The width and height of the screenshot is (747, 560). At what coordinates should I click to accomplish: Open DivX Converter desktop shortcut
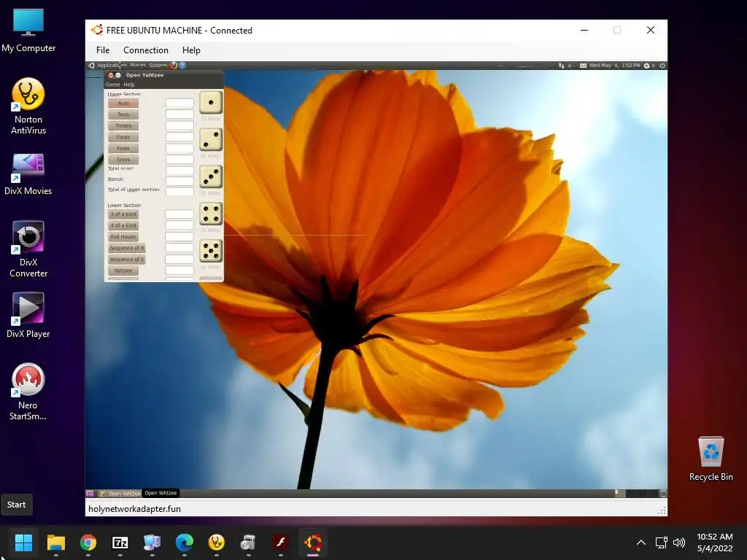pyautogui.click(x=28, y=249)
